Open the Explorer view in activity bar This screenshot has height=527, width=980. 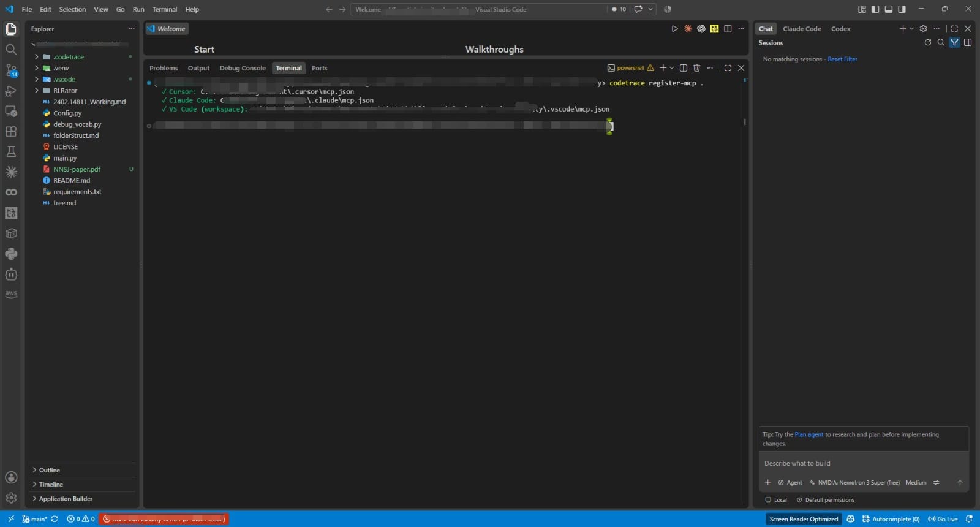pyautogui.click(x=11, y=29)
